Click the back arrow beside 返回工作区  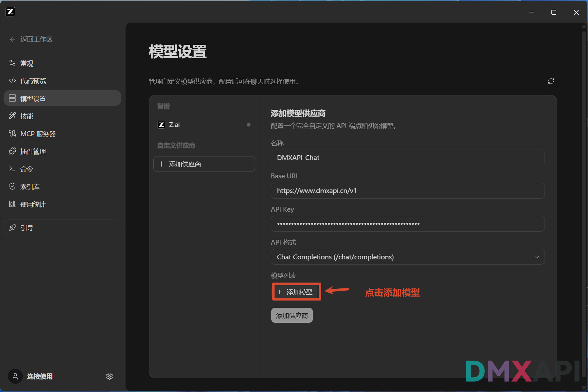[13, 39]
